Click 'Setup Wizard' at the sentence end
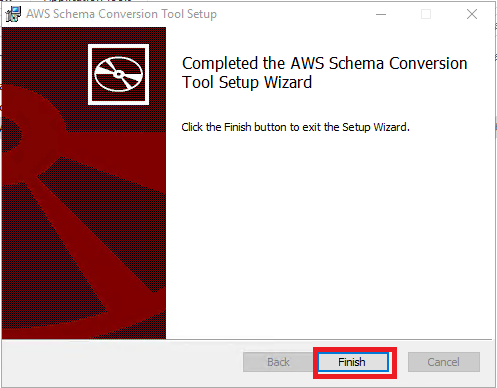Viewport: 497px width, 388px height. pos(376,127)
